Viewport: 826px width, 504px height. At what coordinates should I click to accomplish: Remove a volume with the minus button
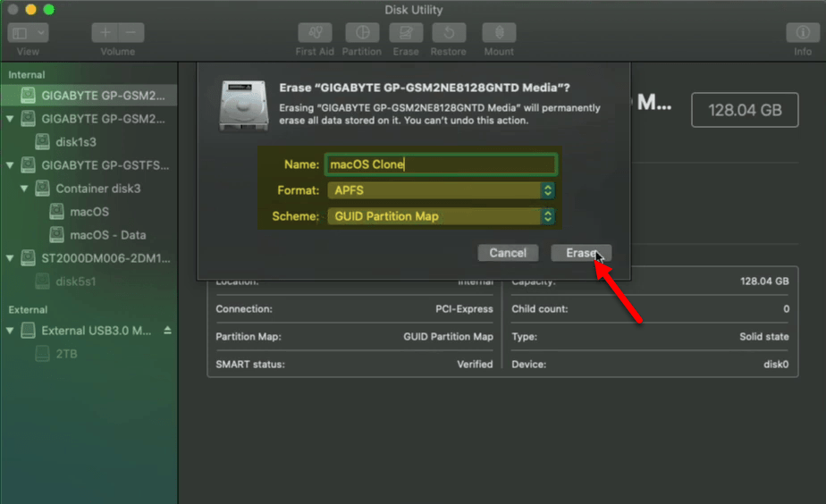coord(131,33)
